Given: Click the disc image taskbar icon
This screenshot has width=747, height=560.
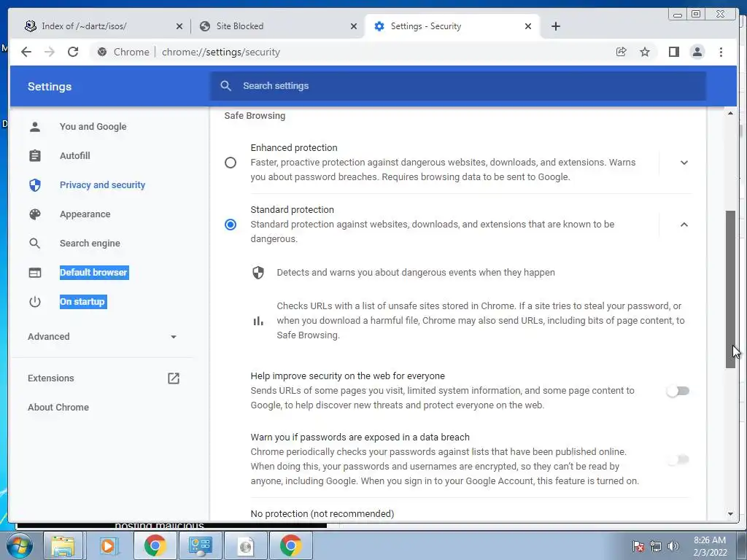Looking at the screenshot, I should [x=245, y=545].
